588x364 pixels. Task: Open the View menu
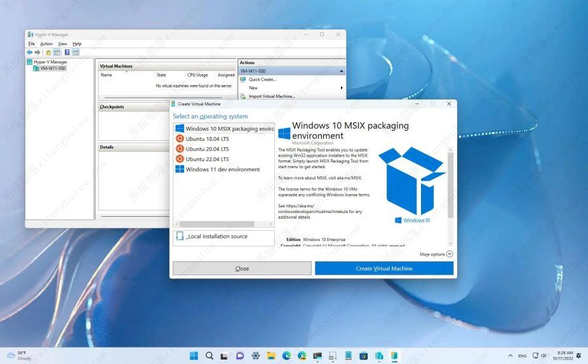pyautogui.click(x=63, y=44)
